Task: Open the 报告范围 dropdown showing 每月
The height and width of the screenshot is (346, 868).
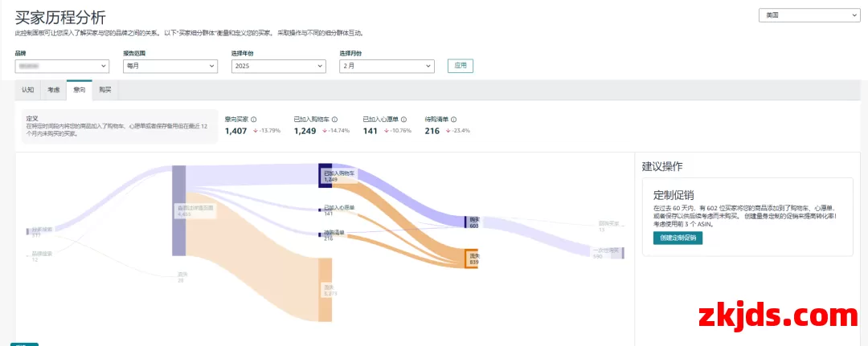Action: [170, 66]
